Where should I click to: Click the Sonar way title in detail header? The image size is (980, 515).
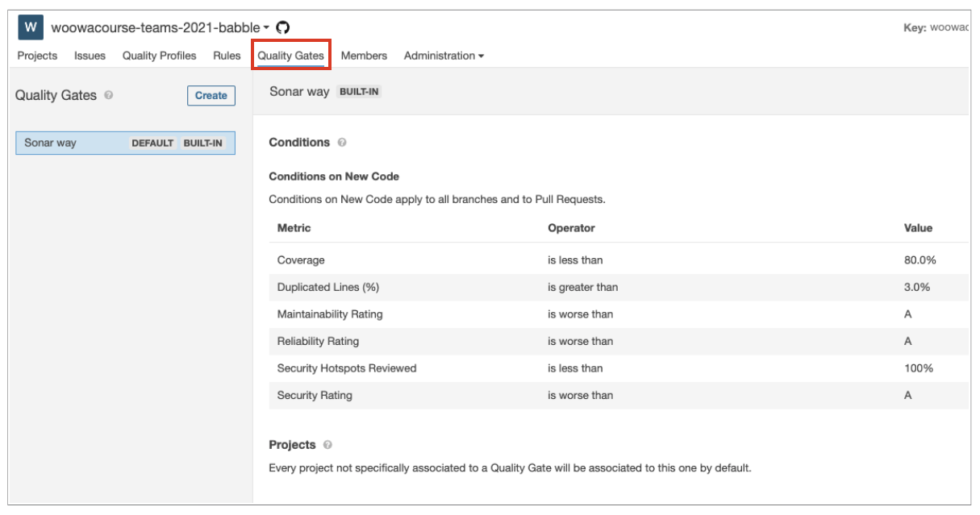click(x=299, y=92)
